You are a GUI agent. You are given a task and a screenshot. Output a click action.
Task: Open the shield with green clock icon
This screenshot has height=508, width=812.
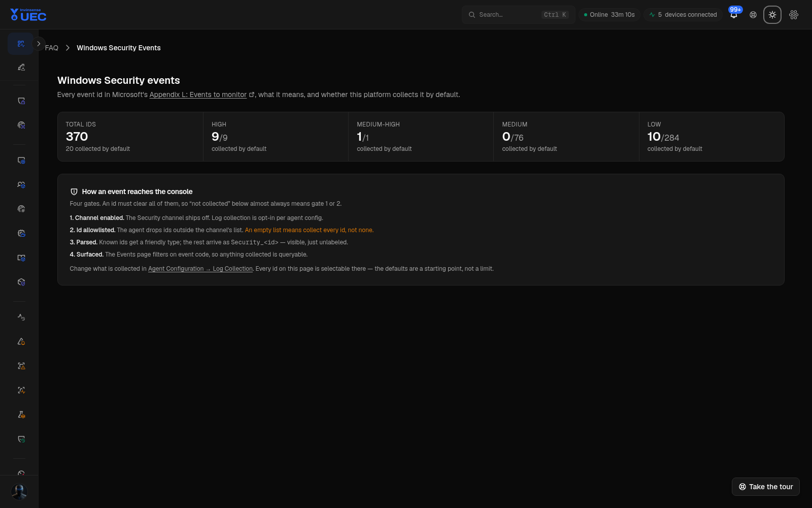[21, 439]
